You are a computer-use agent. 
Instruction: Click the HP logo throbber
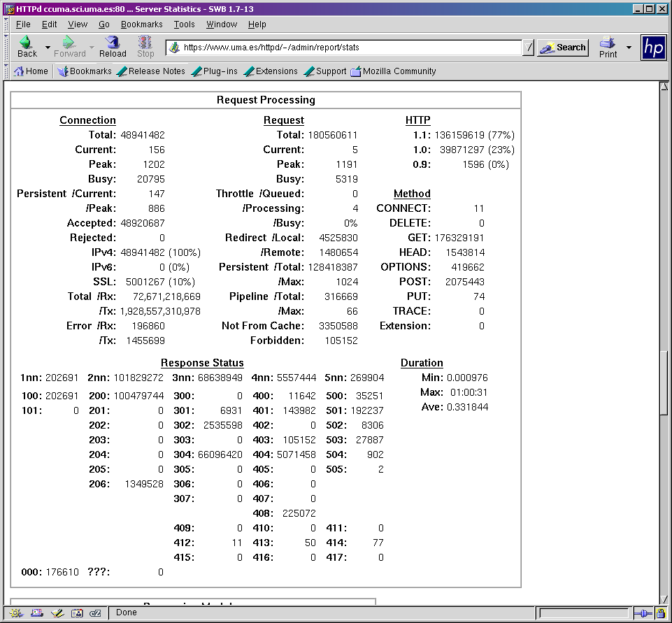[x=654, y=48]
